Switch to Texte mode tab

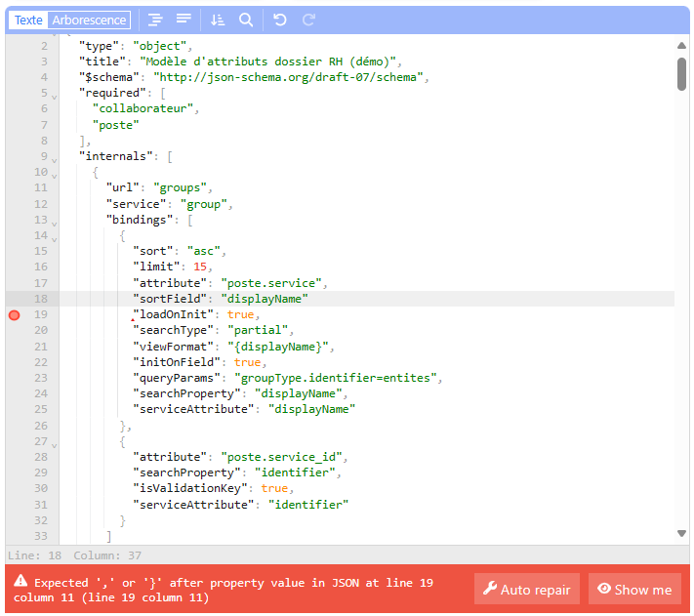pyautogui.click(x=28, y=21)
